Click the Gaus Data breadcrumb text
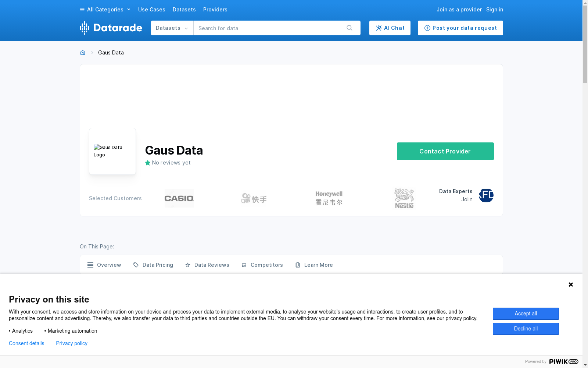 (111, 53)
